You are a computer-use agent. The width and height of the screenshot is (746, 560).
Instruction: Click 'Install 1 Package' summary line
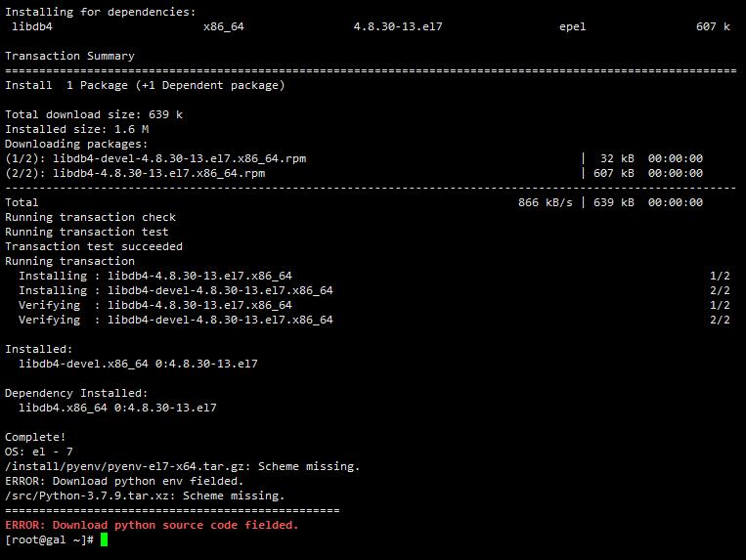pos(145,85)
